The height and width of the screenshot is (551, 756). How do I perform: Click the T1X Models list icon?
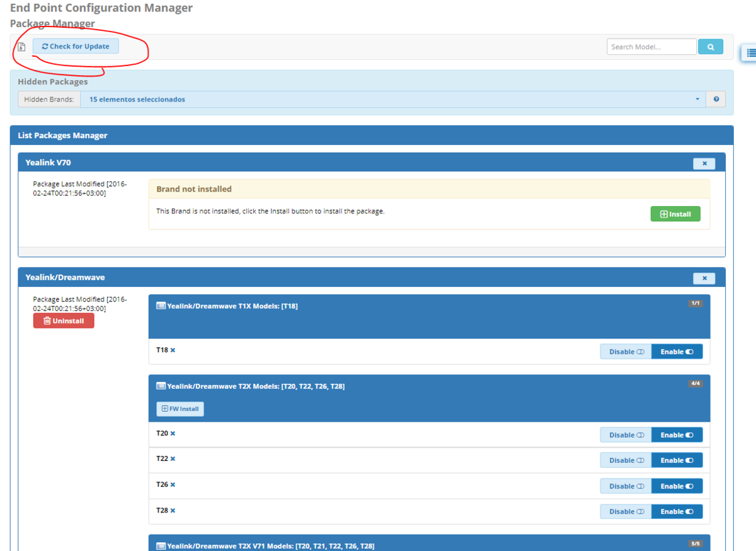tap(161, 306)
